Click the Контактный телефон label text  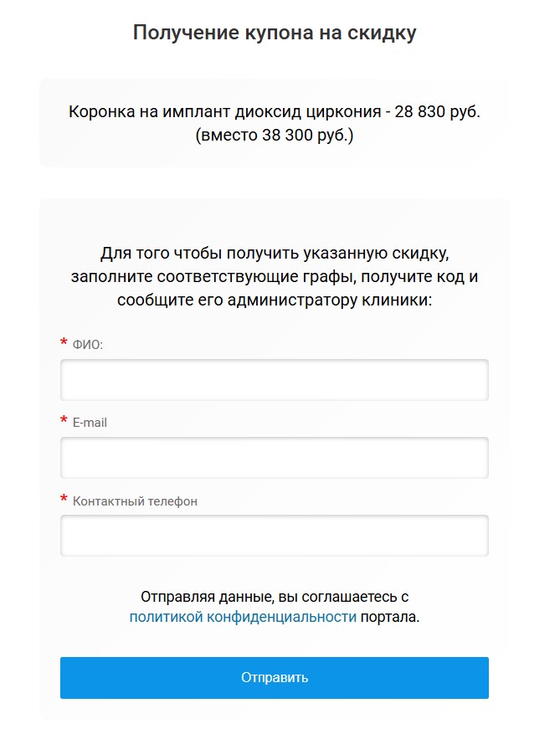(x=135, y=501)
